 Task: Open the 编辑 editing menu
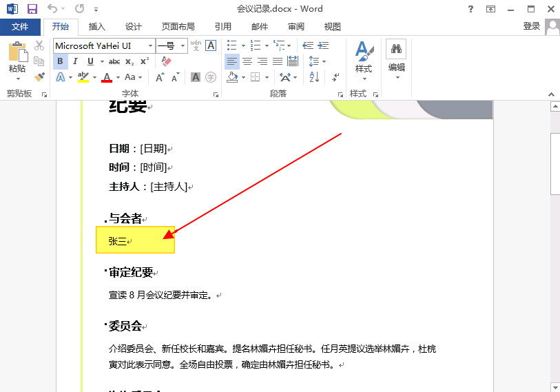click(396, 59)
